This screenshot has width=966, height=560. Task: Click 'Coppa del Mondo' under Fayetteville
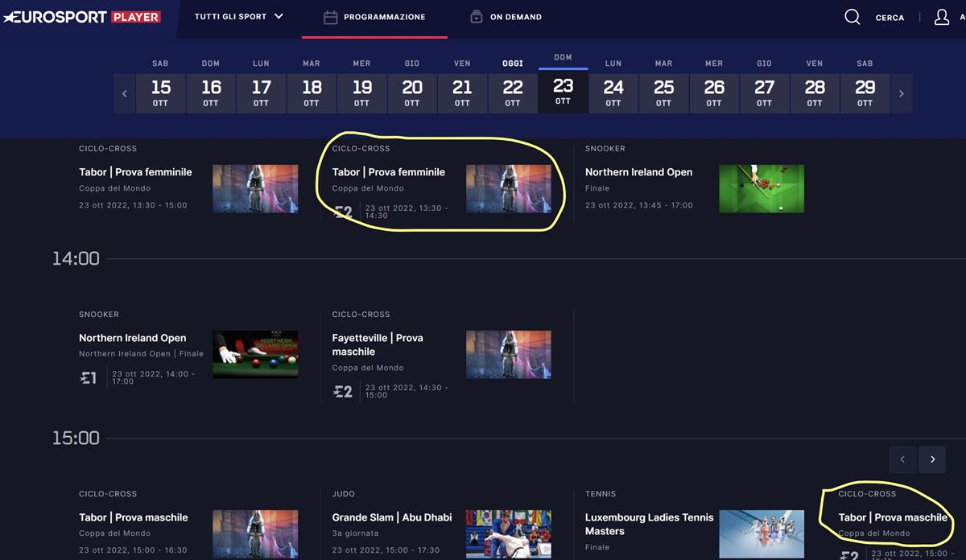(x=368, y=368)
